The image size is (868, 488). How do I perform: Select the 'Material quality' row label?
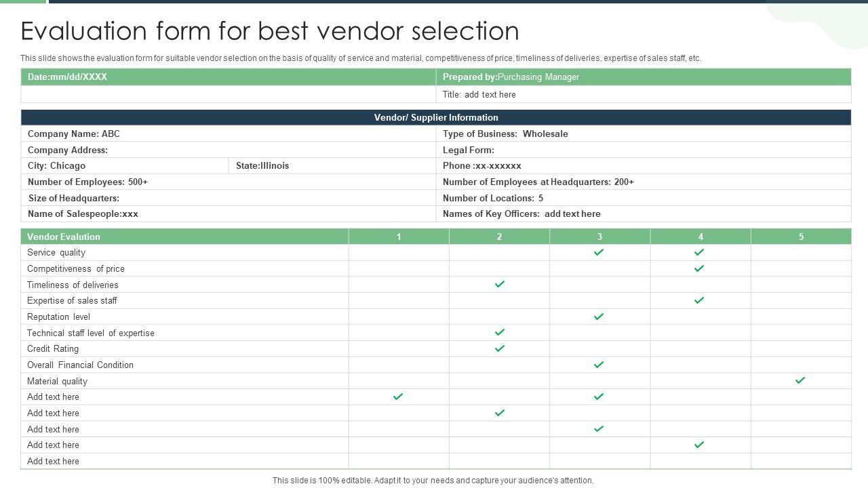tap(57, 381)
